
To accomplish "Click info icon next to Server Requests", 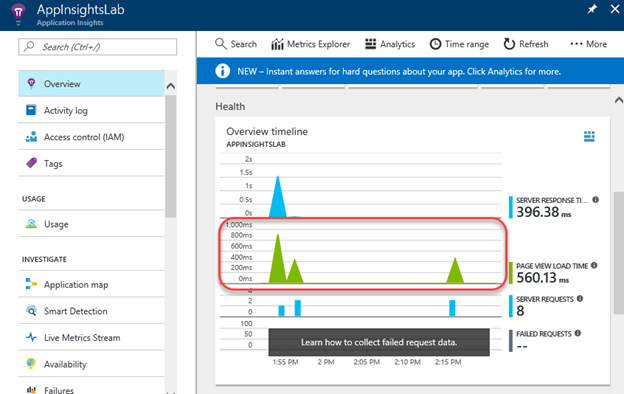I will pyautogui.click(x=580, y=298).
